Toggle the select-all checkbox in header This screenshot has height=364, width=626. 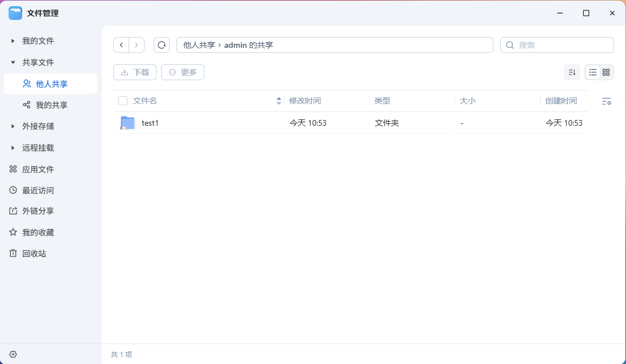coord(123,101)
